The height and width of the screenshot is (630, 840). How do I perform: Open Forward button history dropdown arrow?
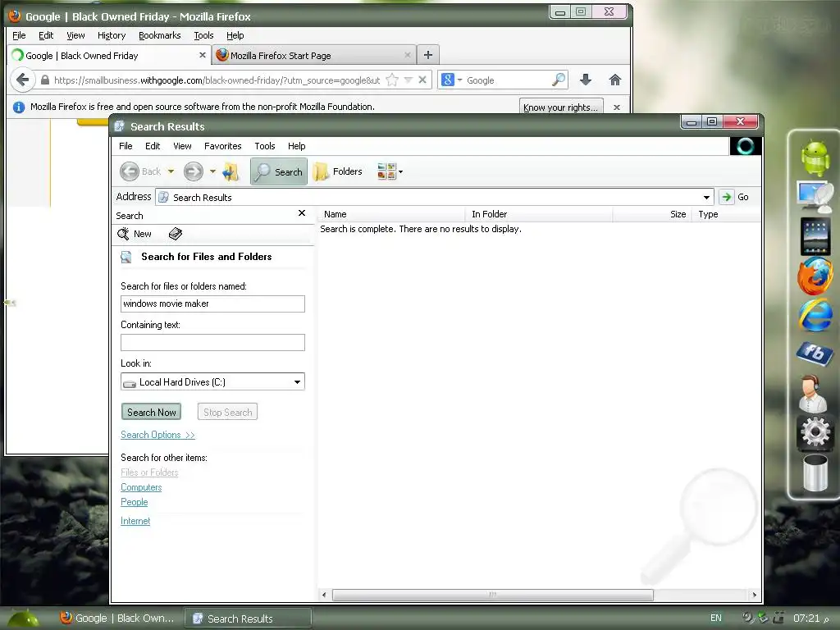tap(212, 171)
